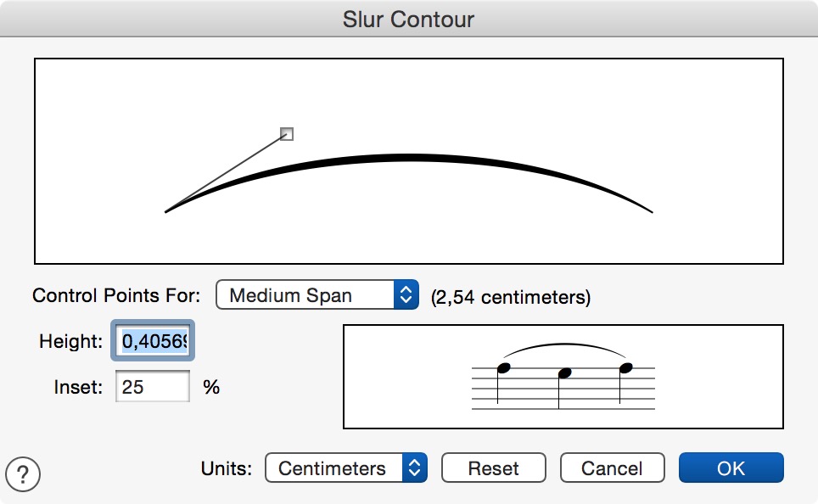Click the Medium Span dropdown arrows
Image resolution: width=818 pixels, height=504 pixels.
coord(406,294)
